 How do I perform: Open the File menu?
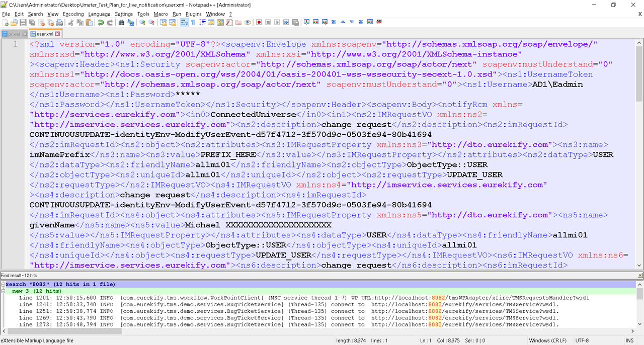(x=6, y=14)
